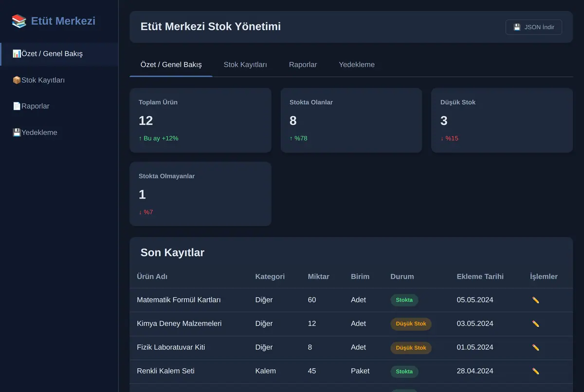Click the Ürün Adı column header
The height and width of the screenshot is (392, 584).
[x=152, y=276]
